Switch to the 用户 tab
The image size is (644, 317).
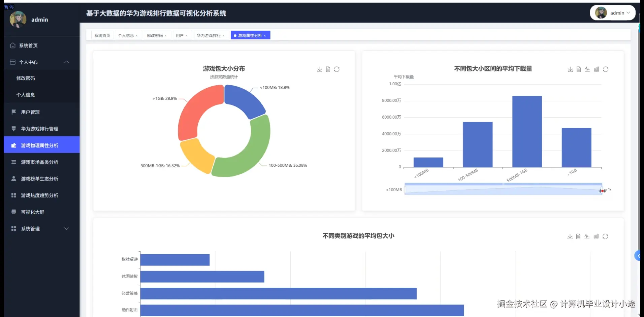coord(180,35)
